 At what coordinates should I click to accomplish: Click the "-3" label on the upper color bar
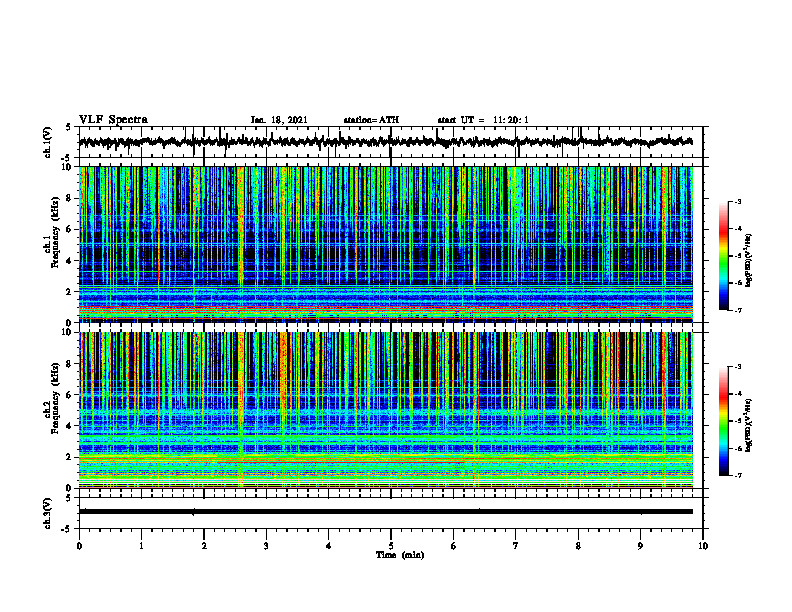(x=737, y=201)
